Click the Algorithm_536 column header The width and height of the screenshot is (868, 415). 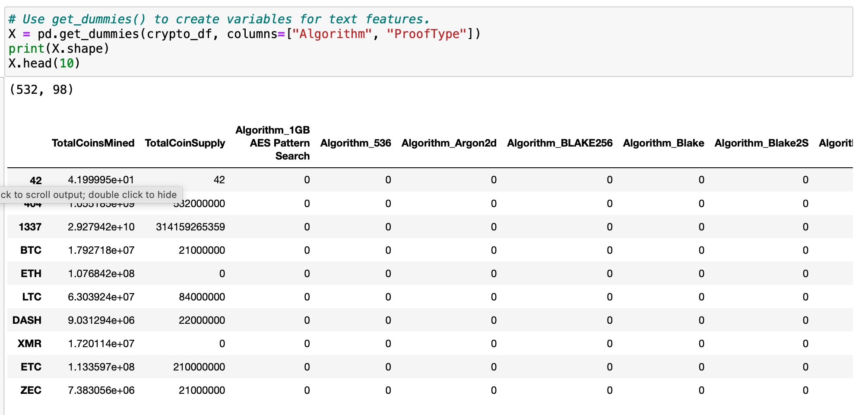pos(355,143)
